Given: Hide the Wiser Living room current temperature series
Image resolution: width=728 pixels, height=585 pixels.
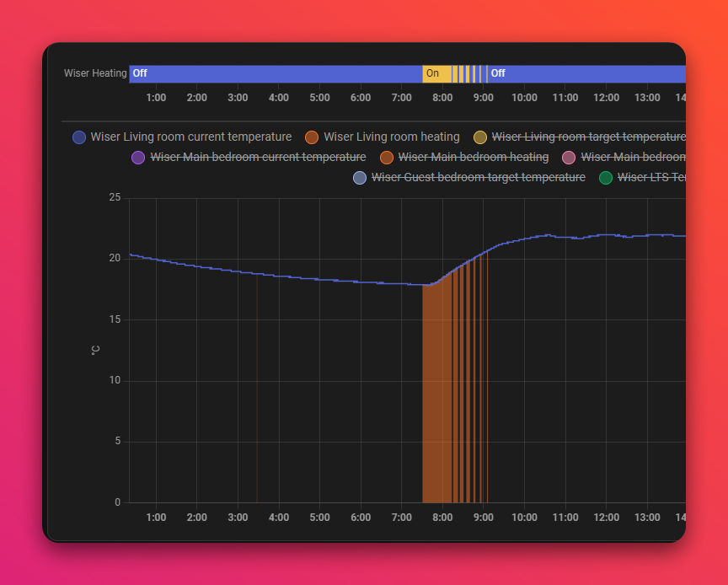Looking at the screenshot, I should pos(193,137).
